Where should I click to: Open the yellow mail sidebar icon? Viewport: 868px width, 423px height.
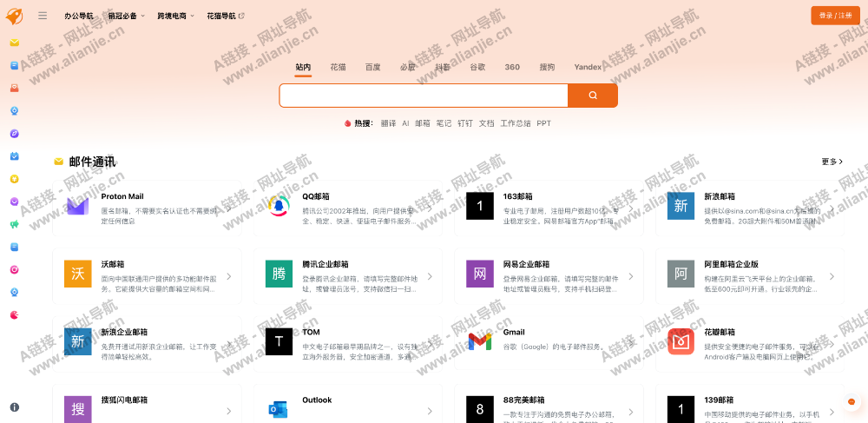pyautogui.click(x=15, y=42)
